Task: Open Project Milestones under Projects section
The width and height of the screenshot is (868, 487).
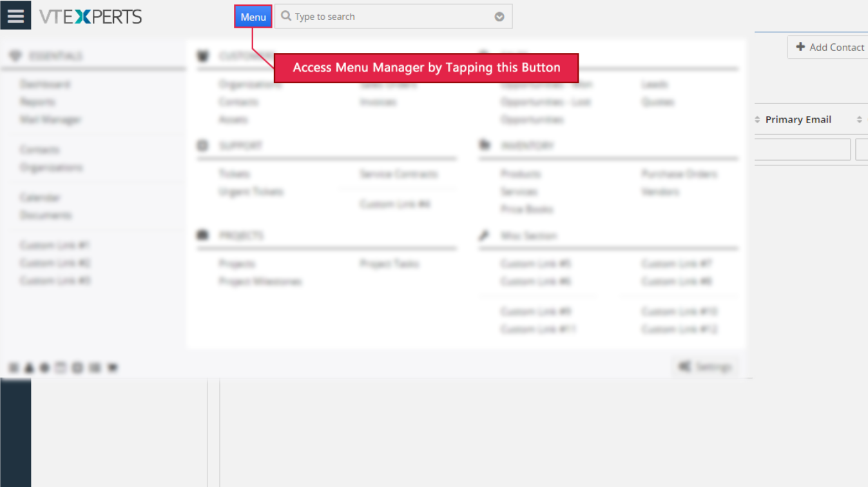Action: [x=260, y=281]
